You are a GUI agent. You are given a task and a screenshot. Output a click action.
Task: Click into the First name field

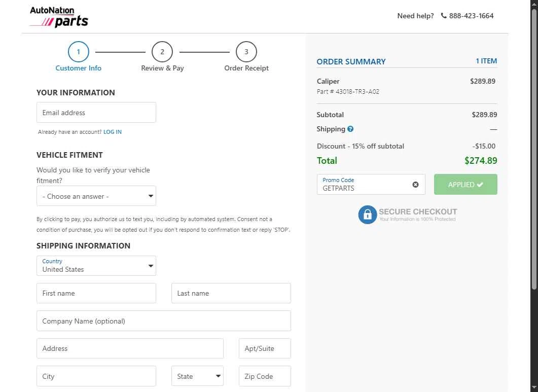coord(96,293)
